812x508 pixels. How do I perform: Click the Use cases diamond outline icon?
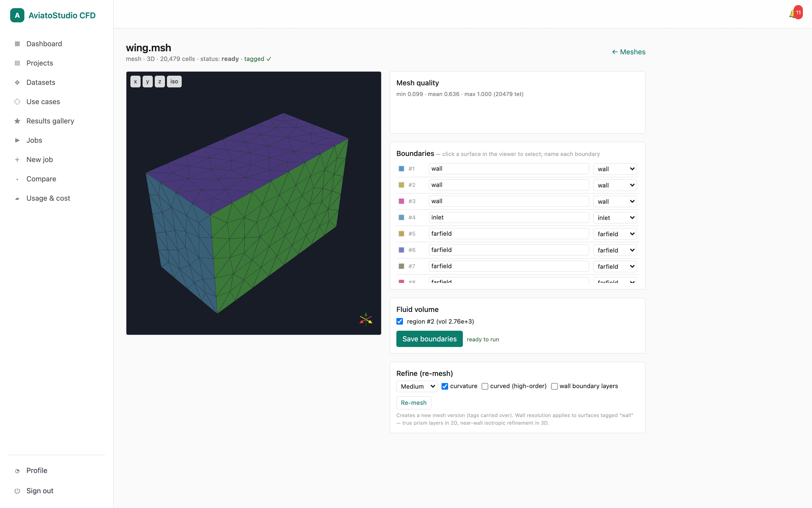(17, 102)
